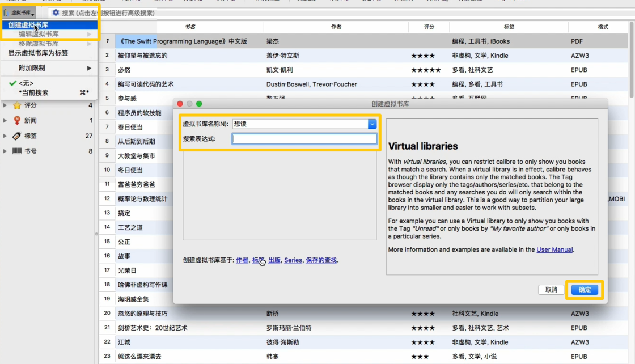Expand the 书号 tree node

tap(5, 151)
